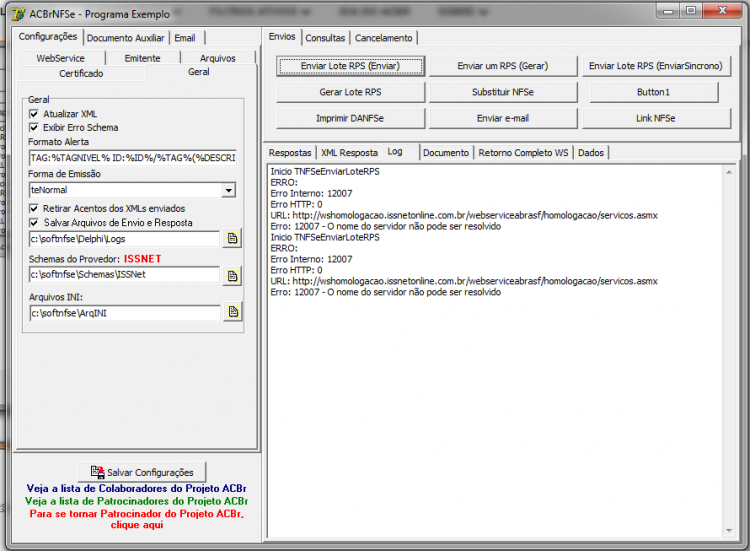Click the Salvar Configurações save button
This screenshot has height=551, width=750.
tap(142, 472)
